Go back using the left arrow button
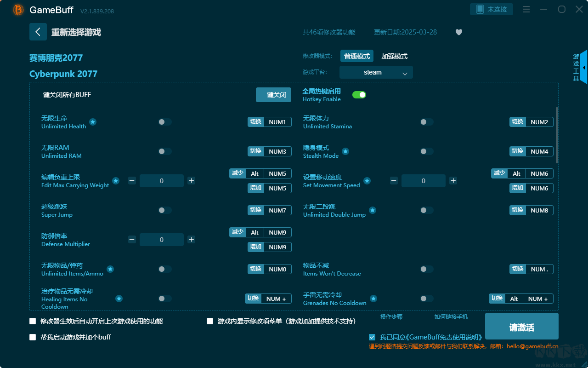The height and width of the screenshot is (368, 588). [x=38, y=32]
